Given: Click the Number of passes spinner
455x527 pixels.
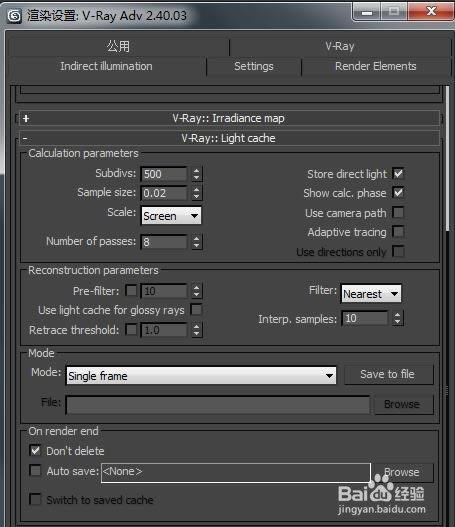Looking at the screenshot, I should [x=197, y=242].
